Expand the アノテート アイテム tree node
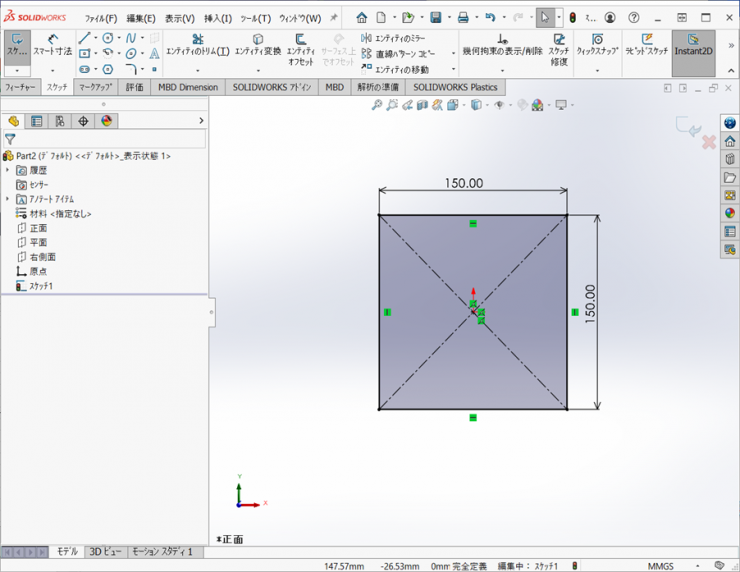 click(x=8, y=199)
